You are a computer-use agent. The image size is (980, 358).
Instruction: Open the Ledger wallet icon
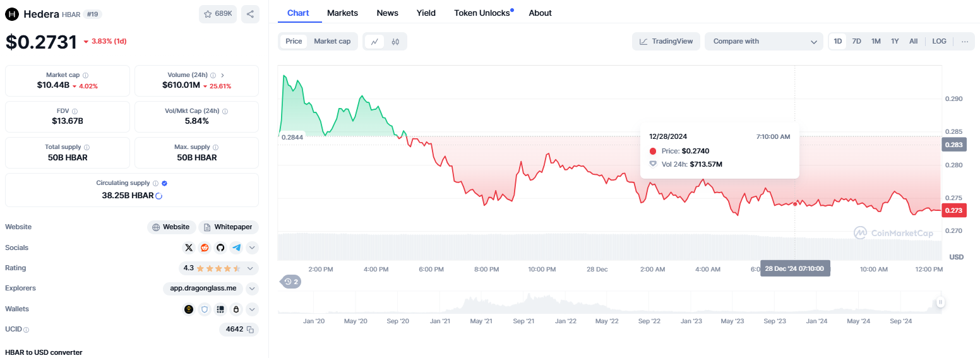(220, 309)
